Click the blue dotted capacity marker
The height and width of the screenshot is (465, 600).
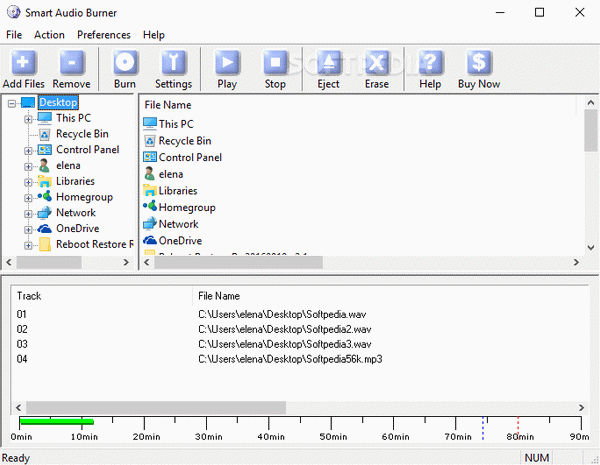point(483,428)
